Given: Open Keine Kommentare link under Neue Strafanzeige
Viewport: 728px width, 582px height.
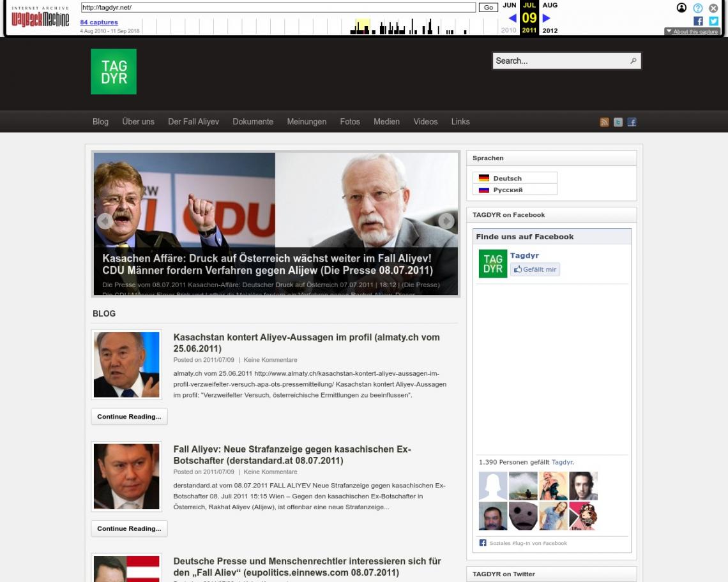Looking at the screenshot, I should coord(270,472).
